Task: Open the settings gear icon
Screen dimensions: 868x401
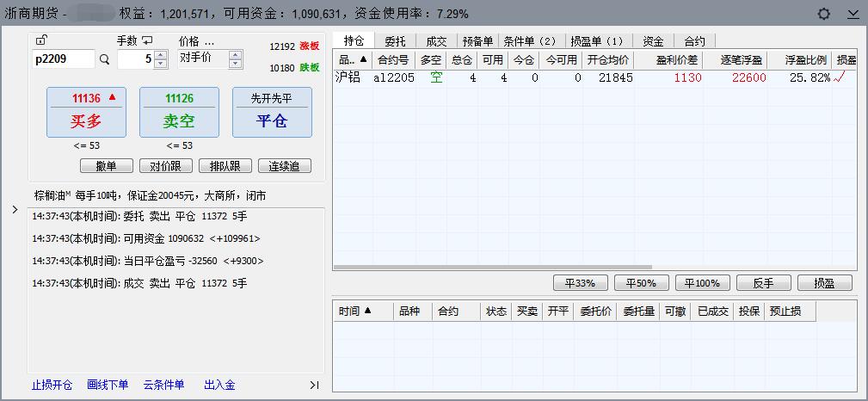Action: 824,14
